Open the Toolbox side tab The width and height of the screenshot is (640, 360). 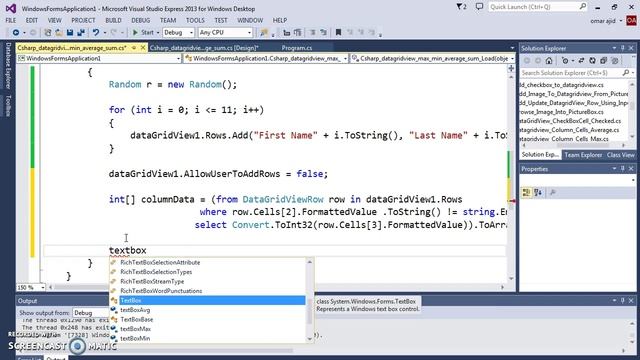point(8,105)
